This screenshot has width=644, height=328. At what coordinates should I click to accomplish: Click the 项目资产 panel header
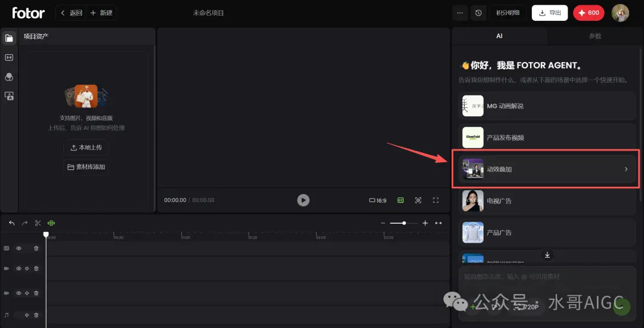point(86,36)
